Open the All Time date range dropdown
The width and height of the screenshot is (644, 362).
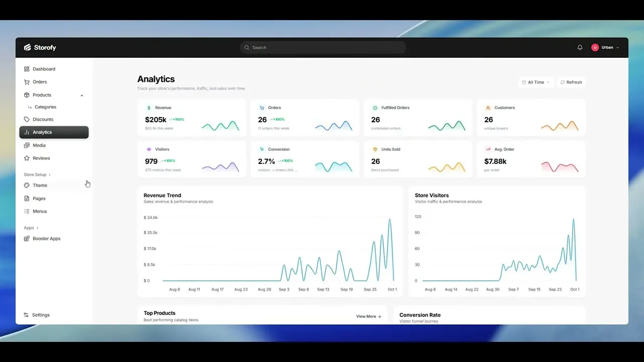(x=536, y=82)
